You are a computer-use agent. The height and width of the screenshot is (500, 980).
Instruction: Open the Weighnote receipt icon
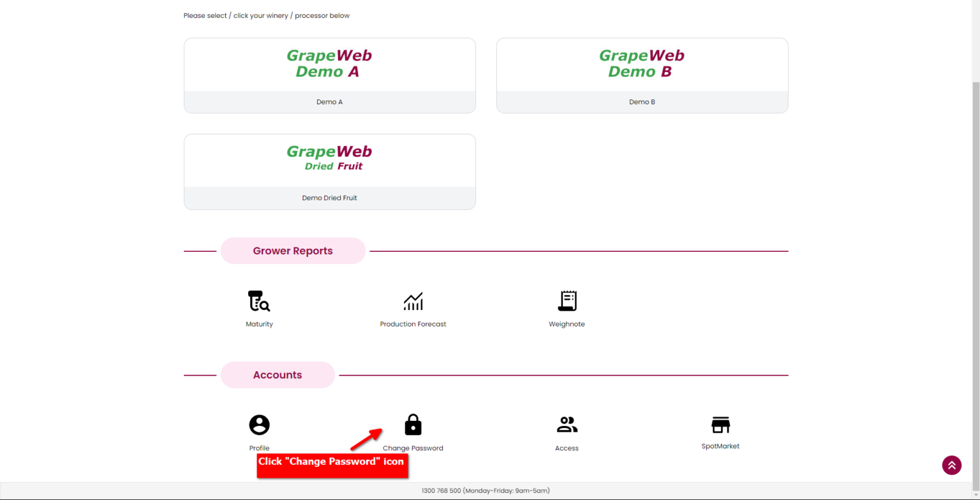coord(567,301)
